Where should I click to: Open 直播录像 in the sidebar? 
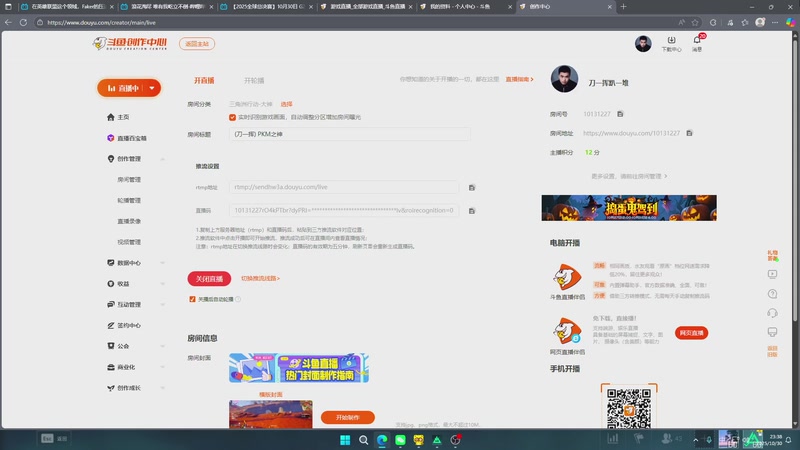[x=129, y=221]
